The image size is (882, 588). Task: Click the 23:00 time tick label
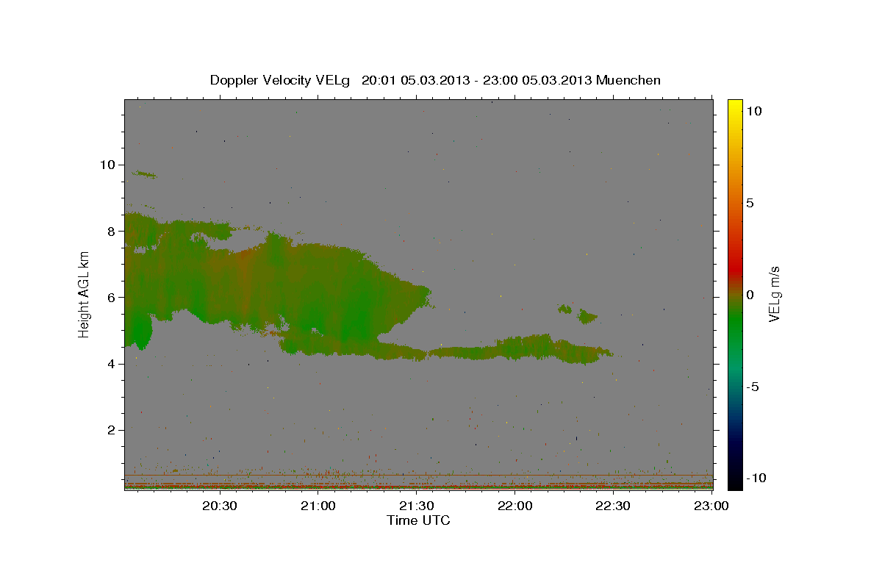[x=711, y=506]
